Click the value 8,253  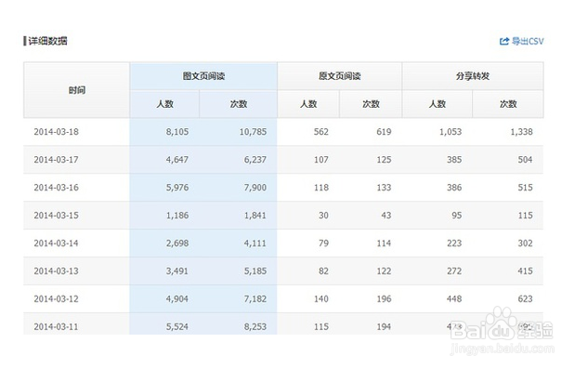(x=255, y=326)
